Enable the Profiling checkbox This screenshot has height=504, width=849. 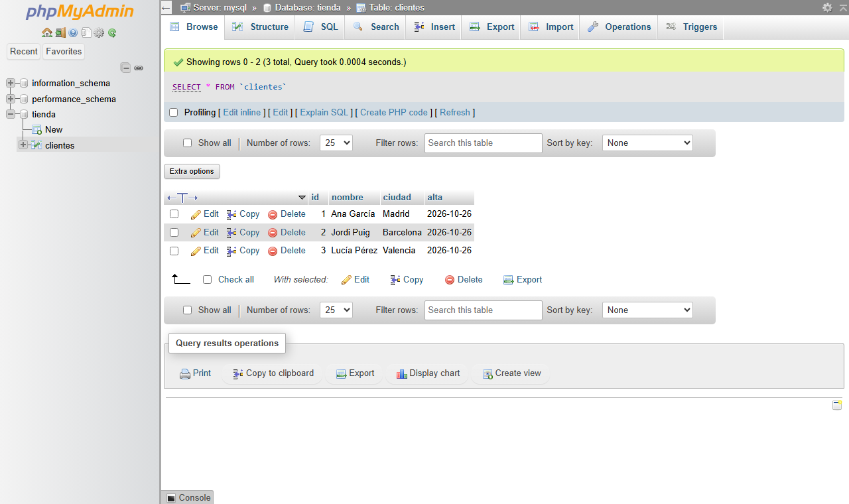coord(174,113)
